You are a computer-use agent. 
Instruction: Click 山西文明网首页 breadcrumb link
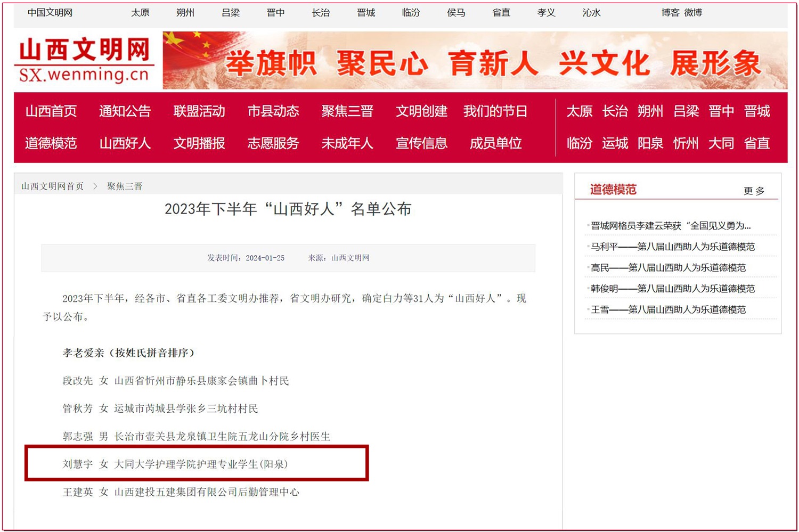[53, 186]
